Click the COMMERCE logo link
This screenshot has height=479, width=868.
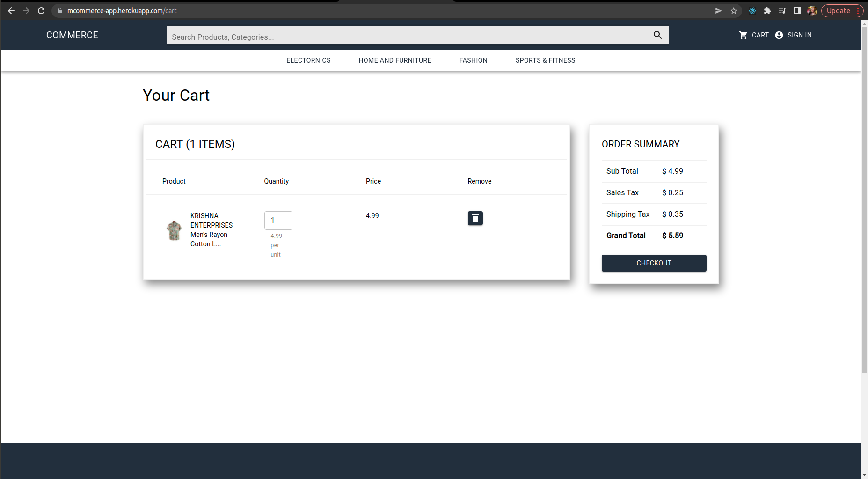click(72, 35)
